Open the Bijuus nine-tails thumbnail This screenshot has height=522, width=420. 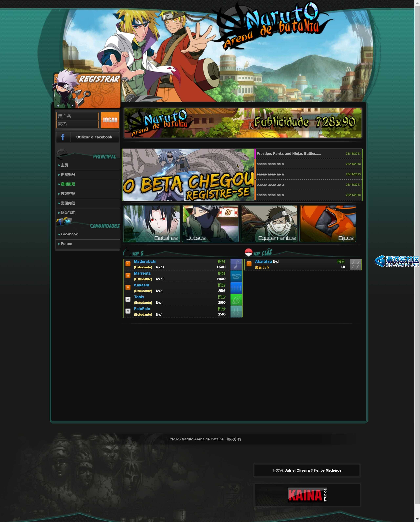coord(328,223)
